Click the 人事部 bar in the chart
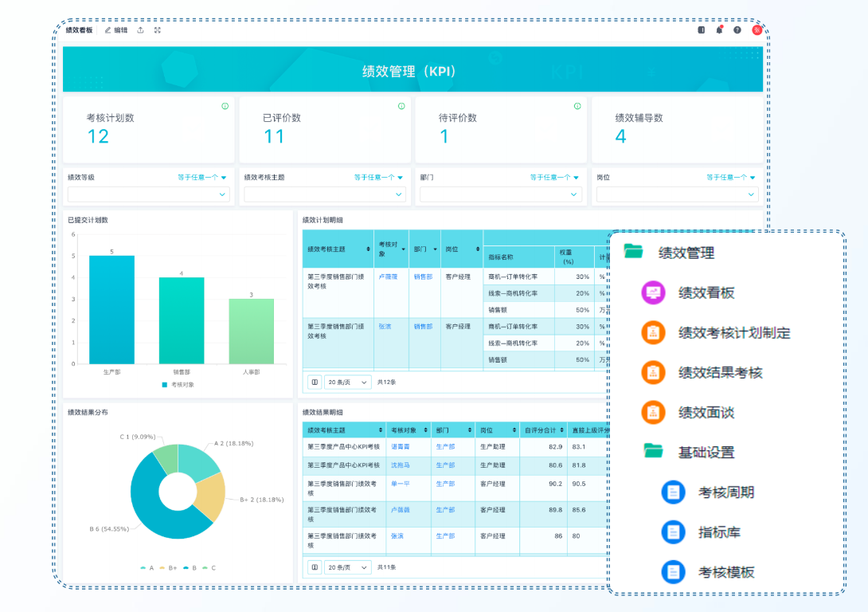The height and width of the screenshot is (612, 868). [252, 331]
